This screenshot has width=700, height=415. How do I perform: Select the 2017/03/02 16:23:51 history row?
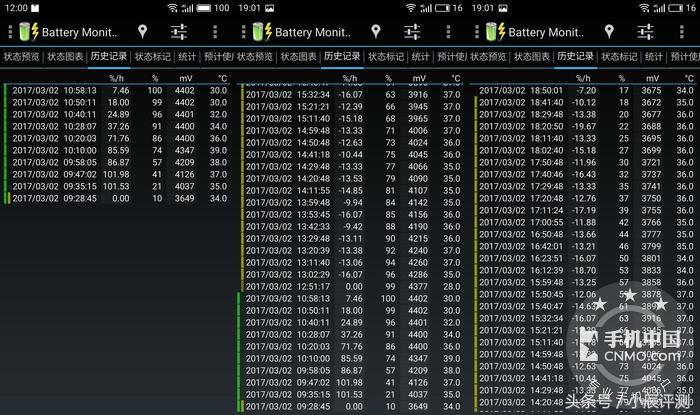coord(585,258)
